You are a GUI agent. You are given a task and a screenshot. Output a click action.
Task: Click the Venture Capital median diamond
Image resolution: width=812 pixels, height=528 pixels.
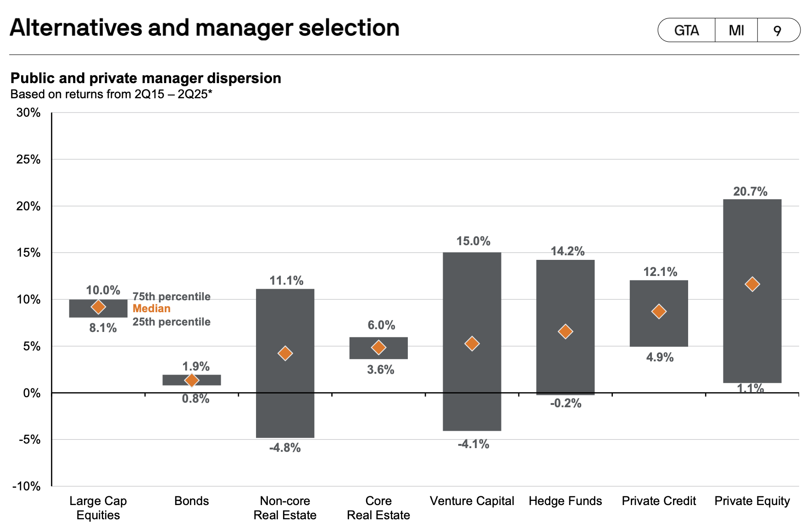[x=472, y=343]
